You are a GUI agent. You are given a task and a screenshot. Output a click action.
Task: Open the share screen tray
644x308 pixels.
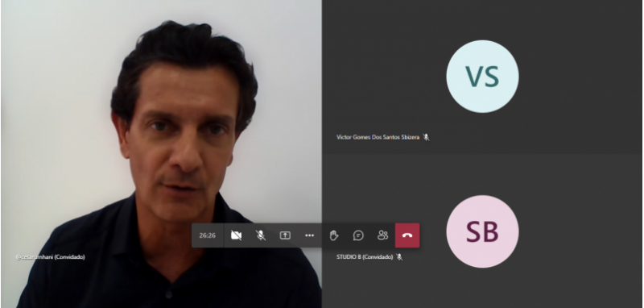point(285,235)
